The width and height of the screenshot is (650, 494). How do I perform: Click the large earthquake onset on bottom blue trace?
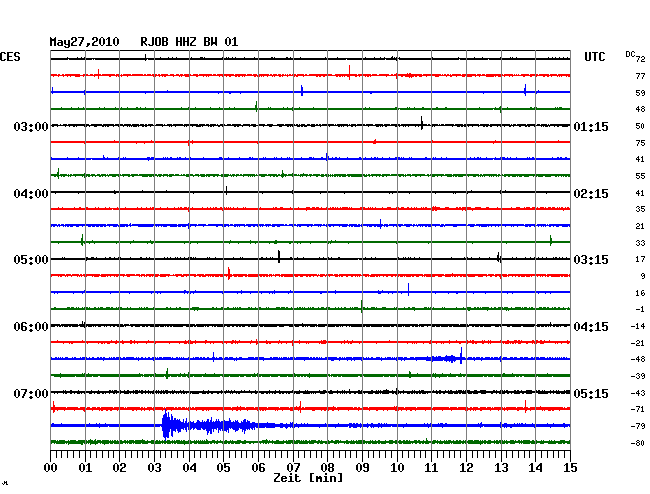[x=166, y=425]
